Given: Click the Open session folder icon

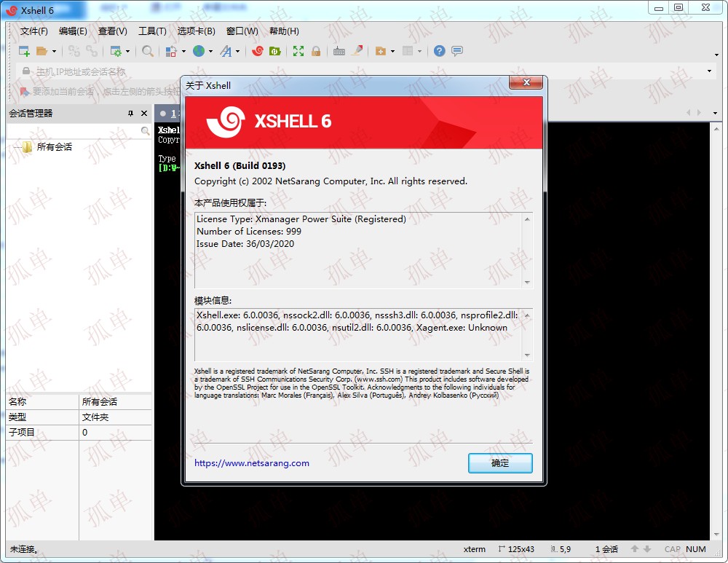Looking at the screenshot, I should click(41, 51).
